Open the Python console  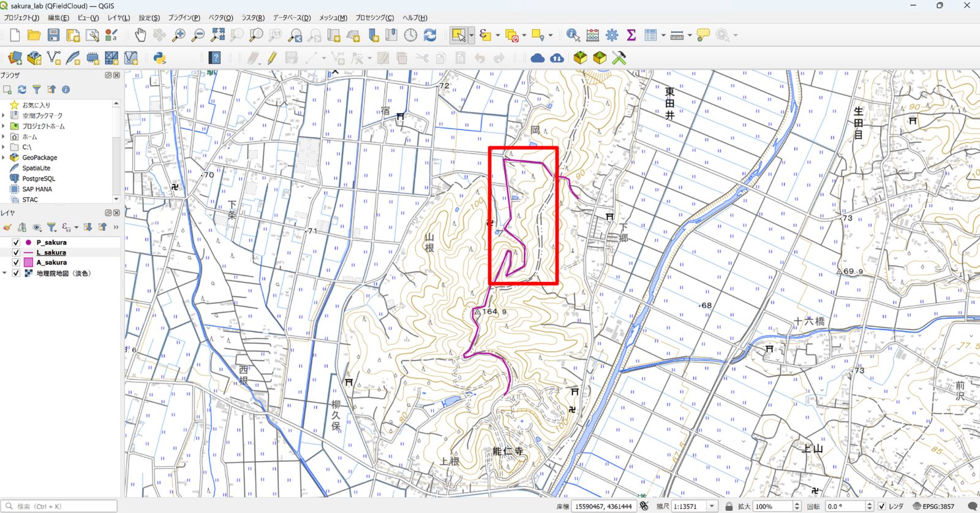[x=159, y=58]
